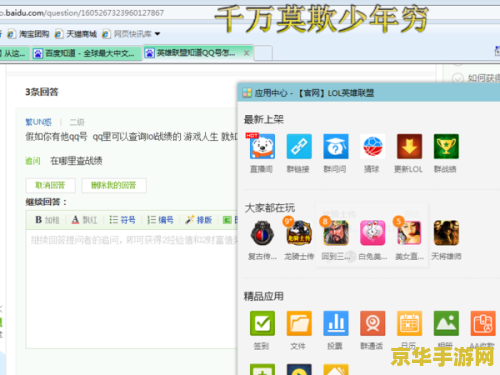500x375 pixels.
Task: Insert numbering with 编号 button
Action: click(160, 220)
